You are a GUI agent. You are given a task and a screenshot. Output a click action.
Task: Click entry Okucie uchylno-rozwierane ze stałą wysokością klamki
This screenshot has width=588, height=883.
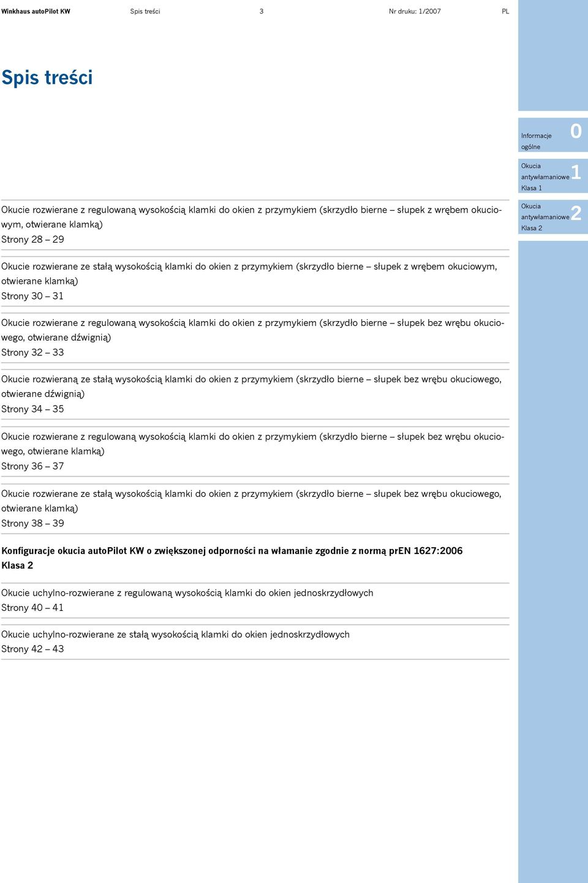point(175,635)
